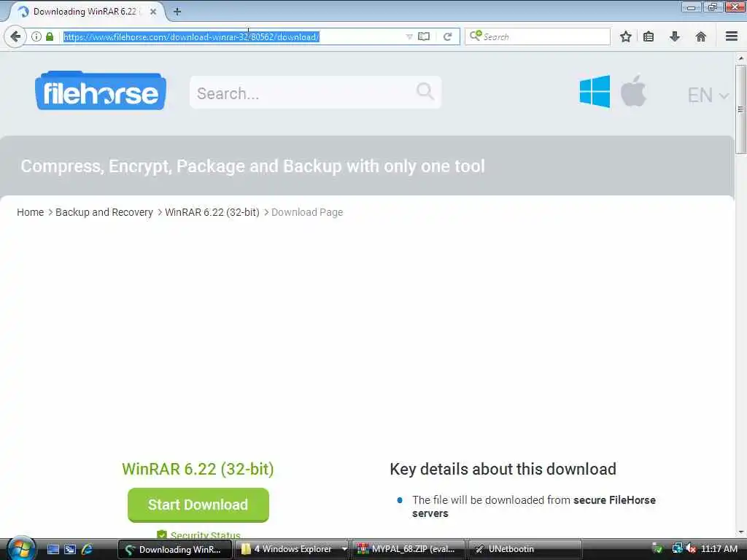Click Switch between windows quick launch icon
The width and height of the screenshot is (747, 560).
pyautogui.click(x=70, y=549)
